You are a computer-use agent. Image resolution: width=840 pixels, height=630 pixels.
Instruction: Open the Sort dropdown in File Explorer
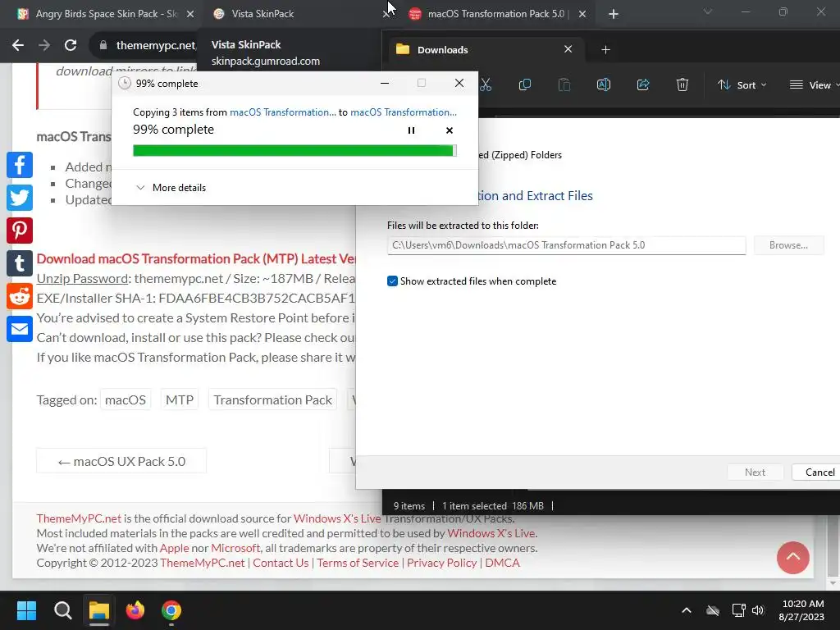click(x=742, y=84)
